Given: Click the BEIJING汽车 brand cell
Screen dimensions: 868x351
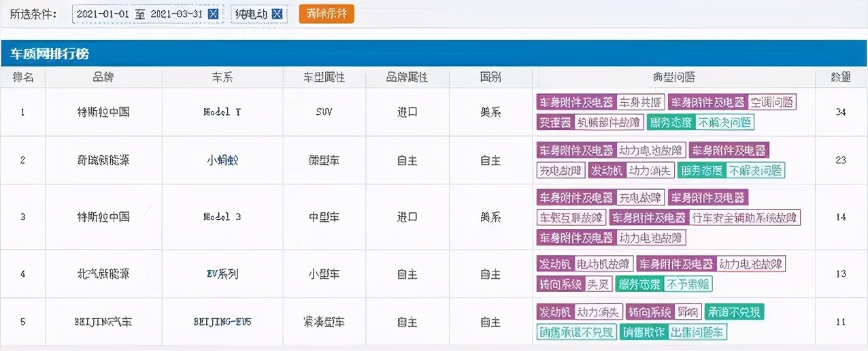Looking at the screenshot, I should [x=103, y=322].
